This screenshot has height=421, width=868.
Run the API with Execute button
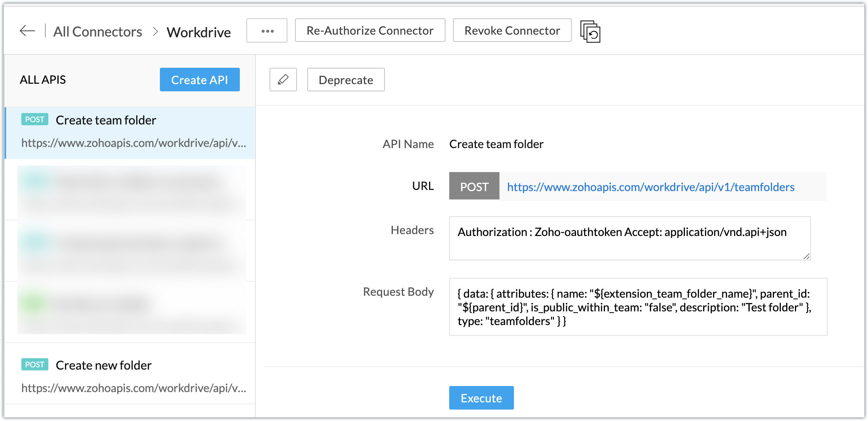click(481, 398)
